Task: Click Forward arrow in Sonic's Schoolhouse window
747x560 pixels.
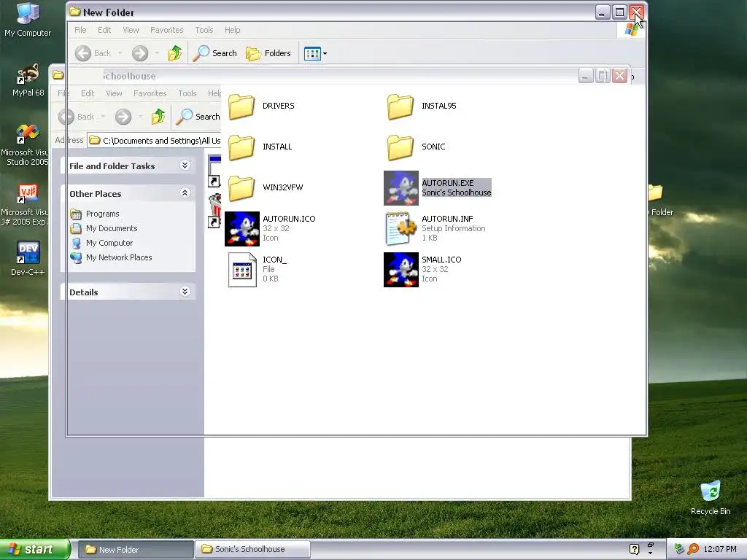Action: [x=123, y=117]
